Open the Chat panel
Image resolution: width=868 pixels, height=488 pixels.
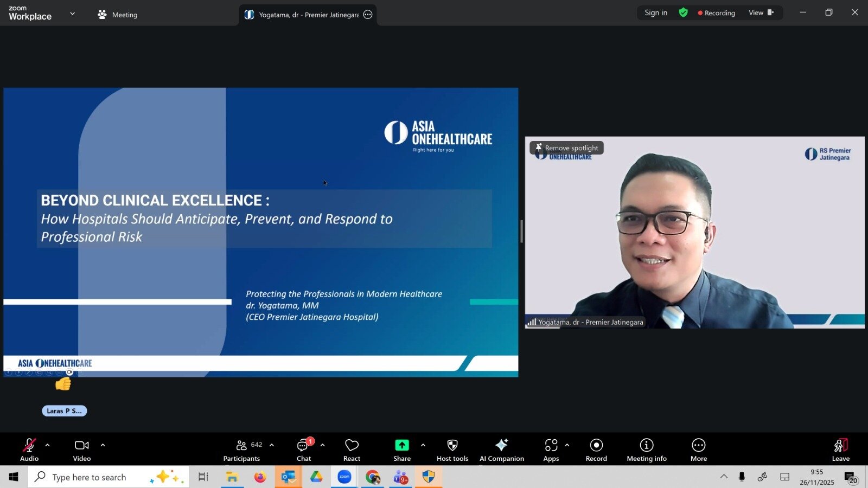point(303,450)
